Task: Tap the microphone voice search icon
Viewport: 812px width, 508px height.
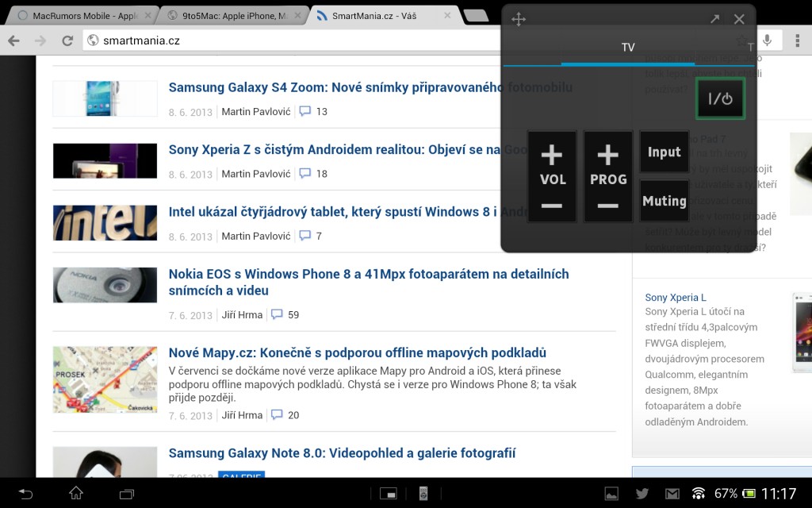Action: click(x=768, y=40)
